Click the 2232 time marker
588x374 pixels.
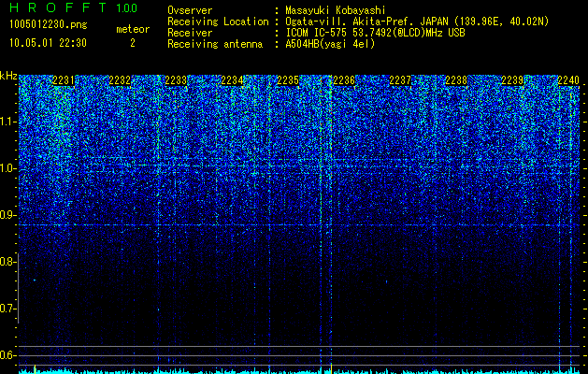point(120,80)
